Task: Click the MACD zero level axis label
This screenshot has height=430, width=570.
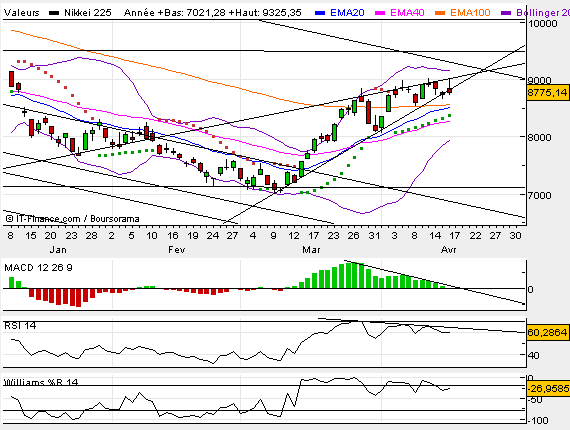Action: tap(530, 290)
